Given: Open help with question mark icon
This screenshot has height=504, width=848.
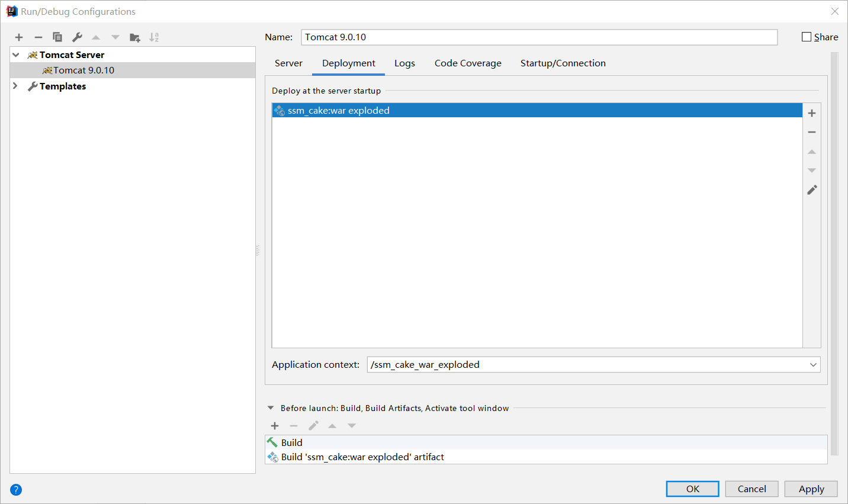Looking at the screenshot, I should click(16, 490).
